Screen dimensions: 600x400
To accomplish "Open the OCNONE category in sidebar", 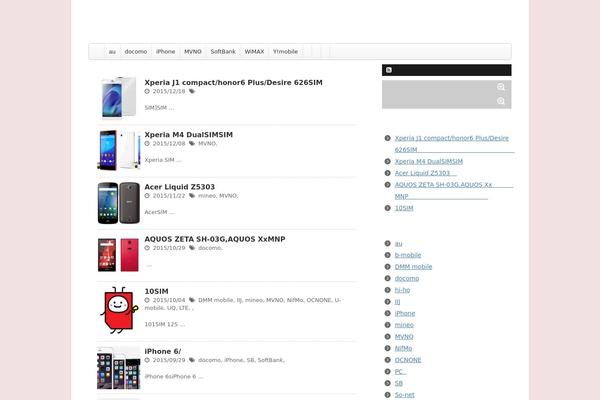I will click(408, 360).
